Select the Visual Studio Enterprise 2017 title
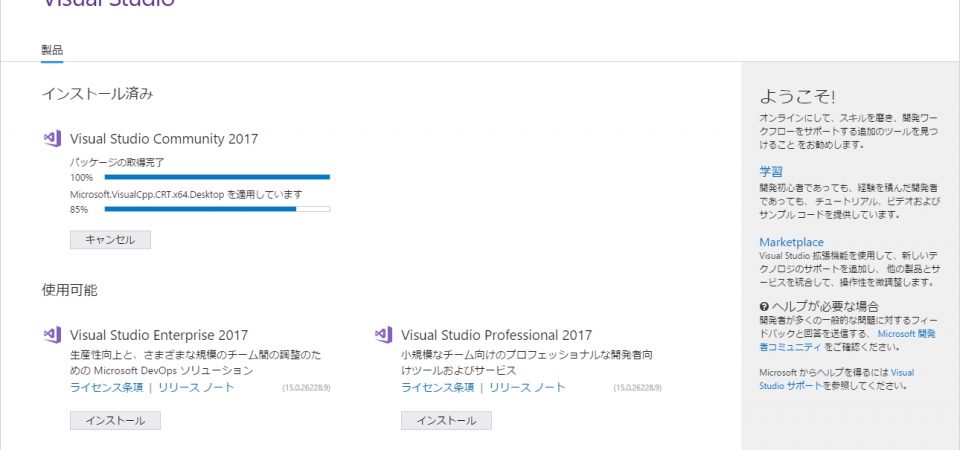Screen dimensions: 960x450 tap(159, 335)
